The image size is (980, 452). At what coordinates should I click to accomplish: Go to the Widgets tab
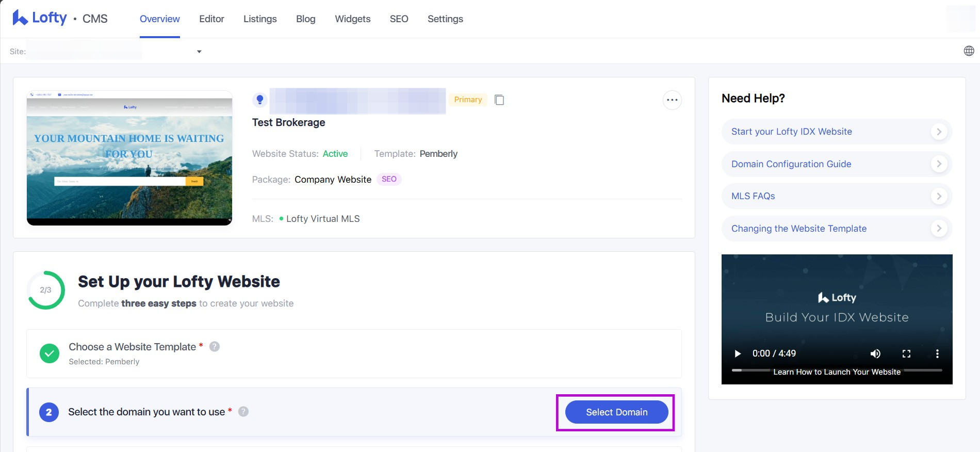[352, 19]
